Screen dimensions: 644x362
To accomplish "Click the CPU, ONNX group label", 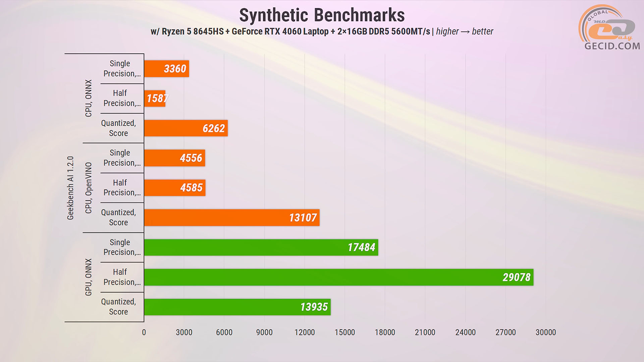I will click(88, 98).
